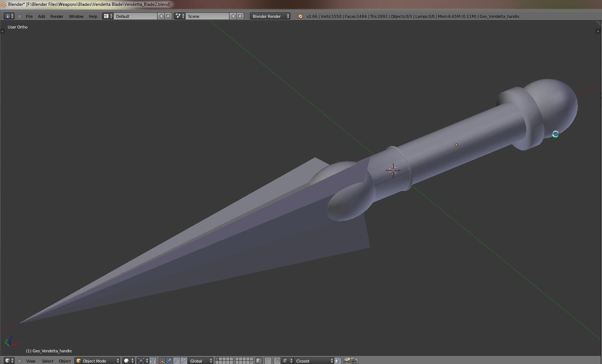
Task: Select the rotate manipulator arc icon
Action: (176, 361)
